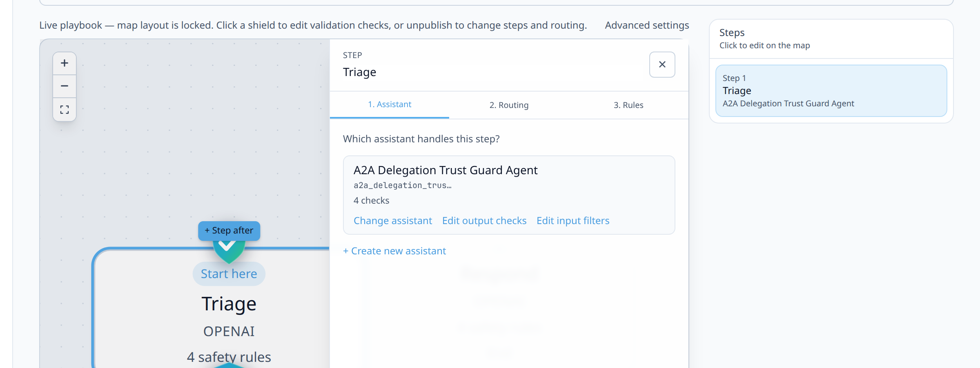Viewport: 980px width, 368px height.
Task: Zoom in on the playbook map
Action: [x=65, y=63]
